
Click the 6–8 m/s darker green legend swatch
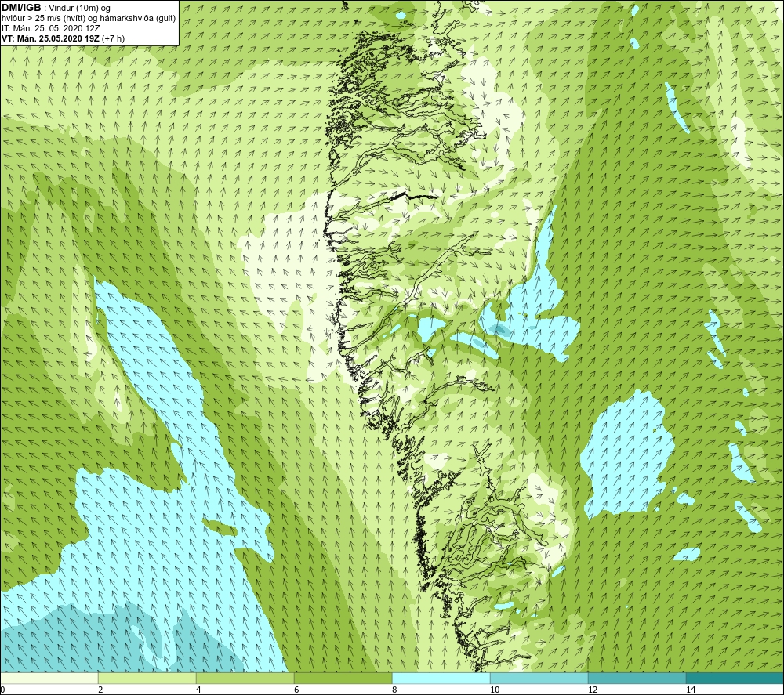coord(343,679)
